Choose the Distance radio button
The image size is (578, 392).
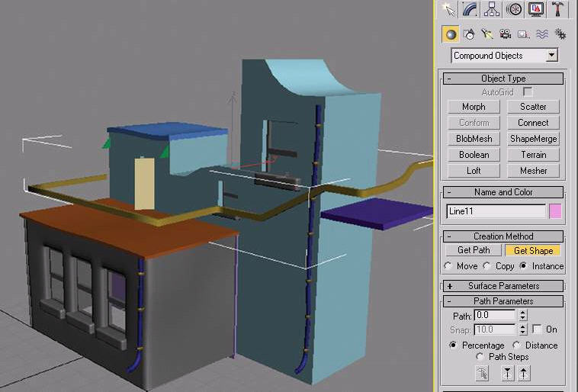pyautogui.click(x=517, y=345)
